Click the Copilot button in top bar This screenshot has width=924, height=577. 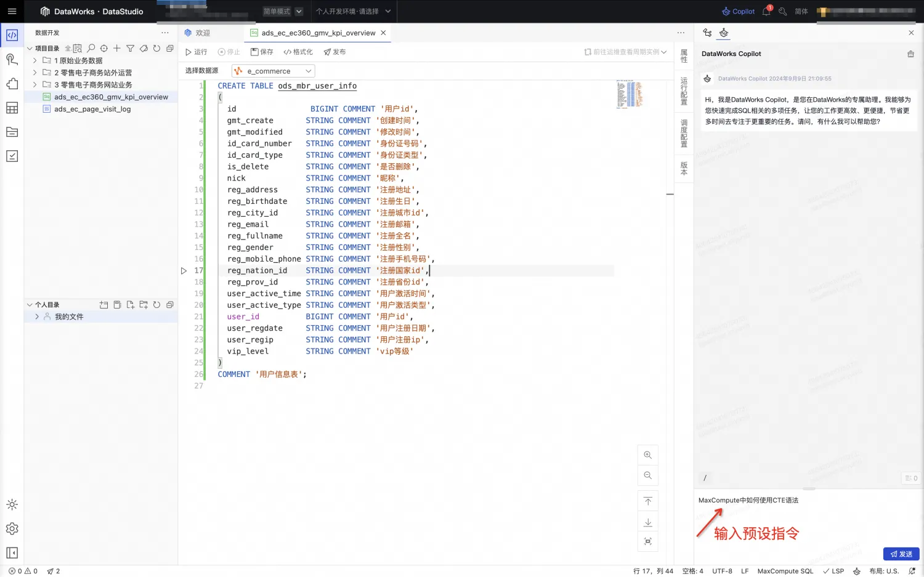[738, 11]
